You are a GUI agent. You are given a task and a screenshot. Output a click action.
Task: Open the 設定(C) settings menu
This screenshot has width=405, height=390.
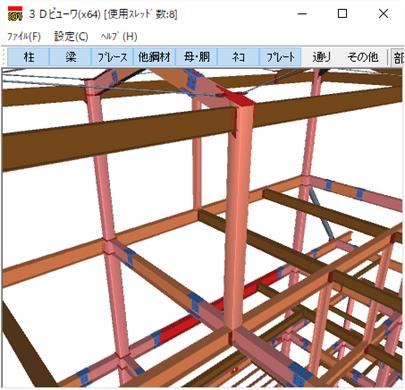coord(71,37)
